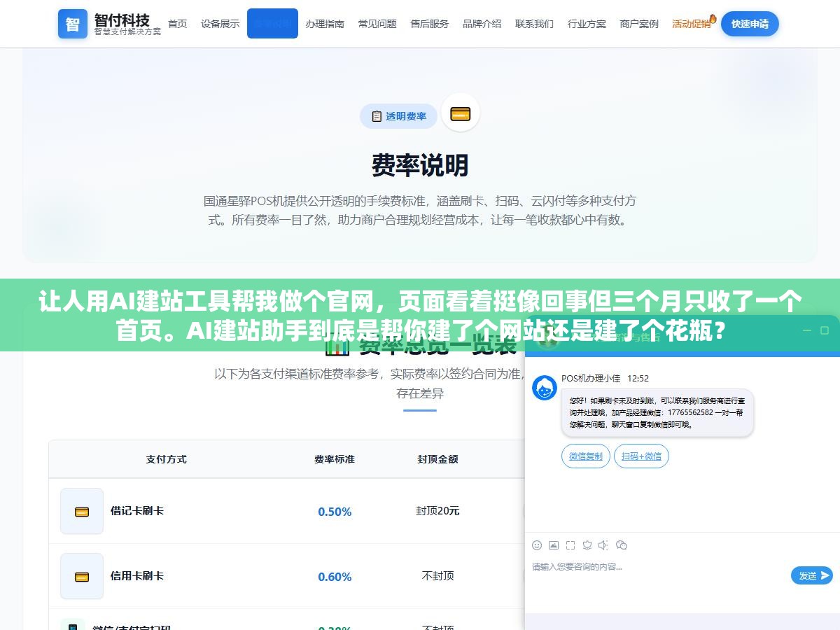Click the screenshot capture icon in chat
The width and height of the screenshot is (840, 630).
tap(570, 545)
